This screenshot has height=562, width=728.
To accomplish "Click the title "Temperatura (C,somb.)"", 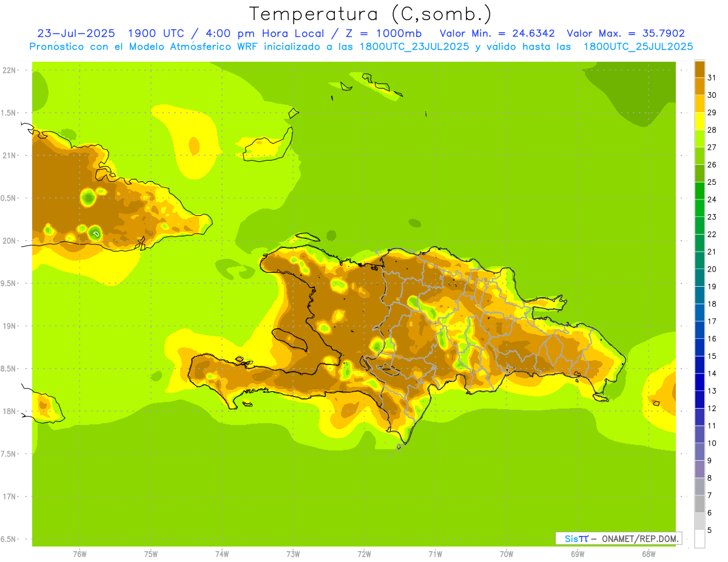I will coord(370,14).
